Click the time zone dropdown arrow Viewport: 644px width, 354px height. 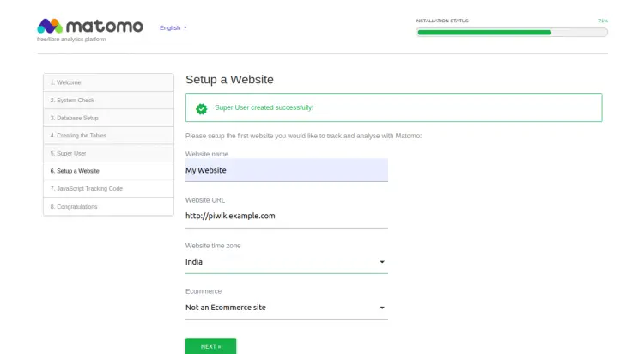pos(382,262)
